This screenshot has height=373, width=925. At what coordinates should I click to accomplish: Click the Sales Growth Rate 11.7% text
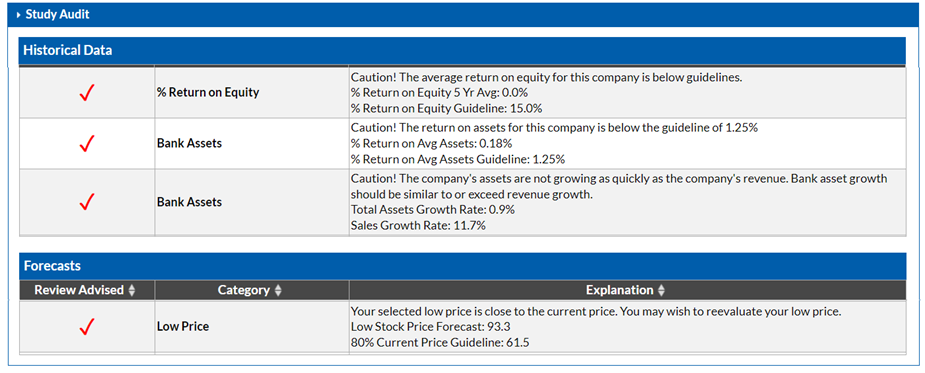click(418, 225)
